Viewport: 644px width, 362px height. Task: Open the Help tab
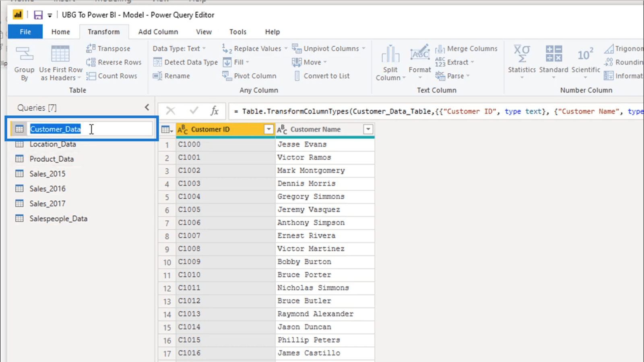pyautogui.click(x=272, y=32)
